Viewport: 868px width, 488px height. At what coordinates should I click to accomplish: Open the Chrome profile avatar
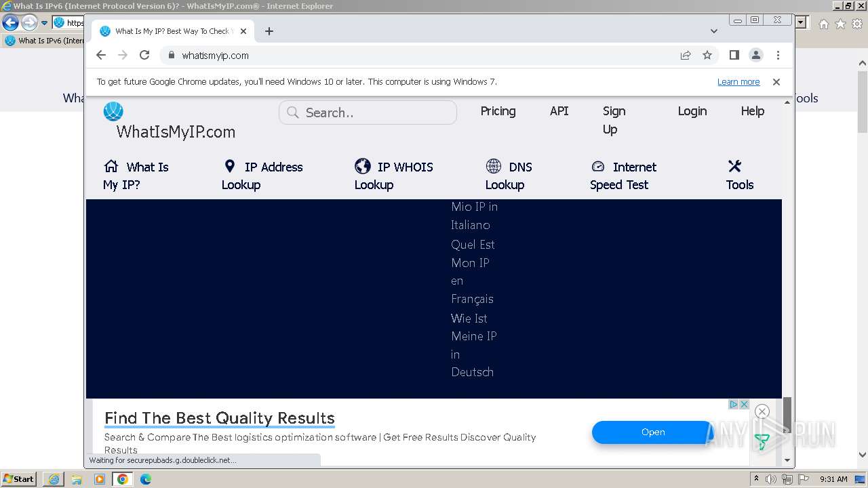[756, 55]
